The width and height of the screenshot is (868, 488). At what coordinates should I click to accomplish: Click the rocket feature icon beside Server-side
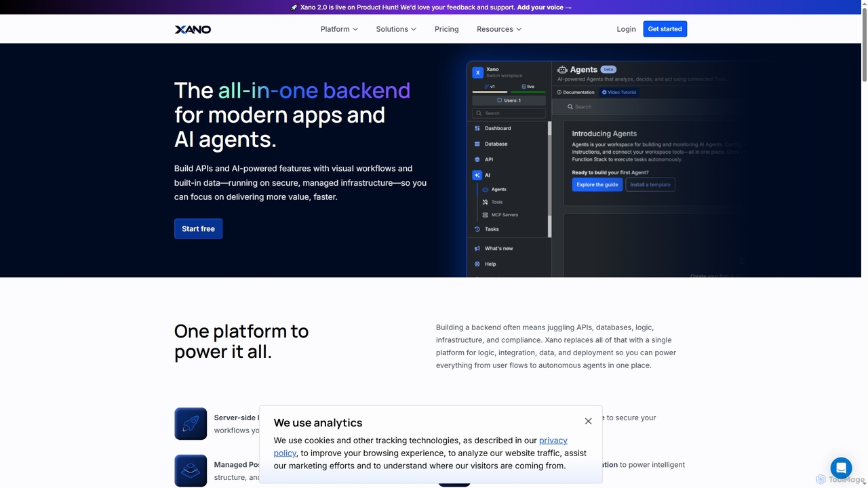(191, 424)
